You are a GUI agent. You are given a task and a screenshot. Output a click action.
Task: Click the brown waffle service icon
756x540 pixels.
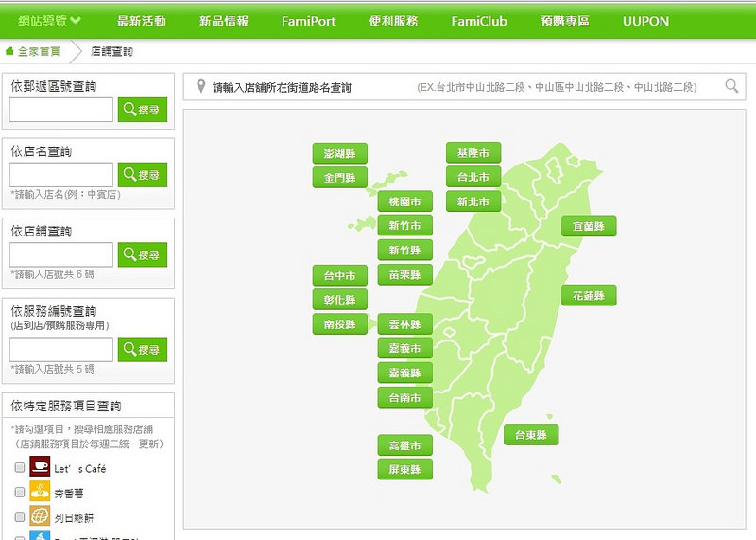(40, 516)
